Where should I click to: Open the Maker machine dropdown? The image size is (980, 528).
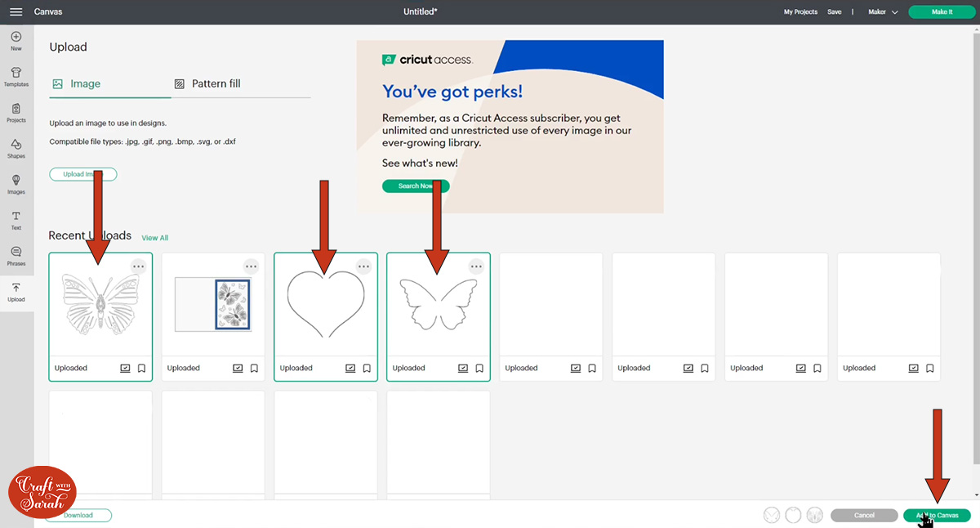click(x=882, y=11)
